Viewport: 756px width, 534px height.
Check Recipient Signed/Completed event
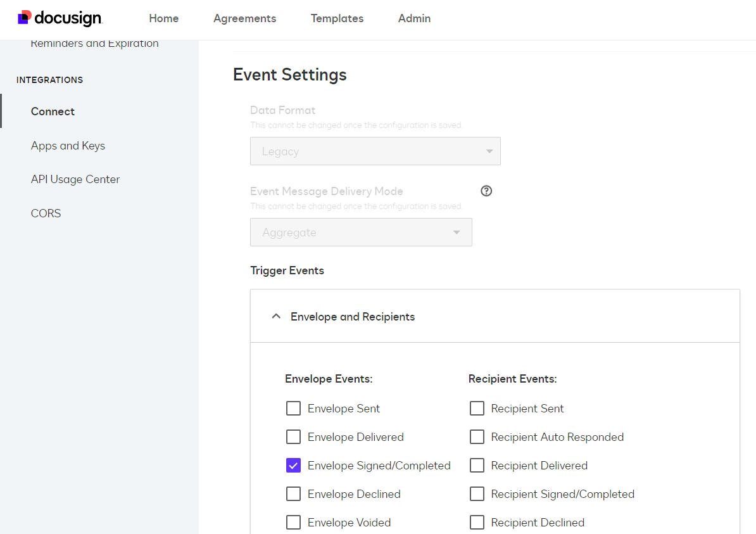point(477,494)
